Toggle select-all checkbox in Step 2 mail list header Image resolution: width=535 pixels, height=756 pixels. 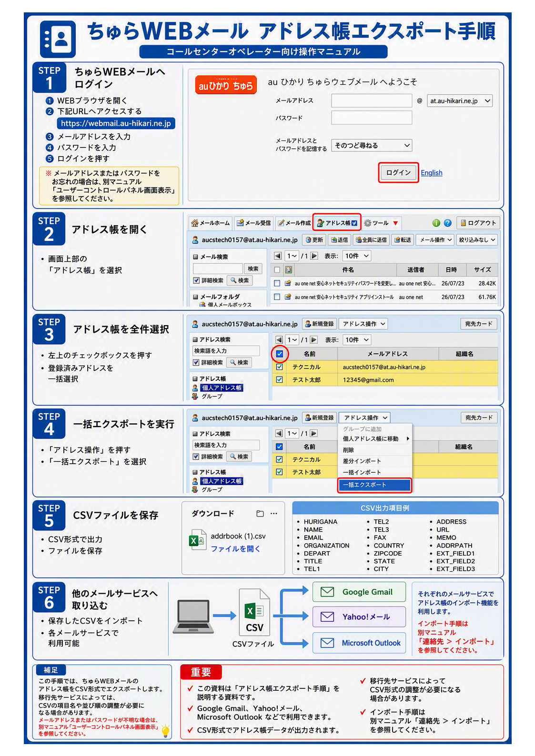click(277, 270)
